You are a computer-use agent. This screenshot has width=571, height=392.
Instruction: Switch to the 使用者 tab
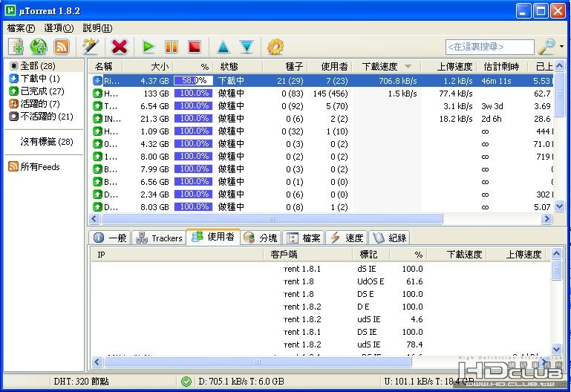click(x=213, y=237)
